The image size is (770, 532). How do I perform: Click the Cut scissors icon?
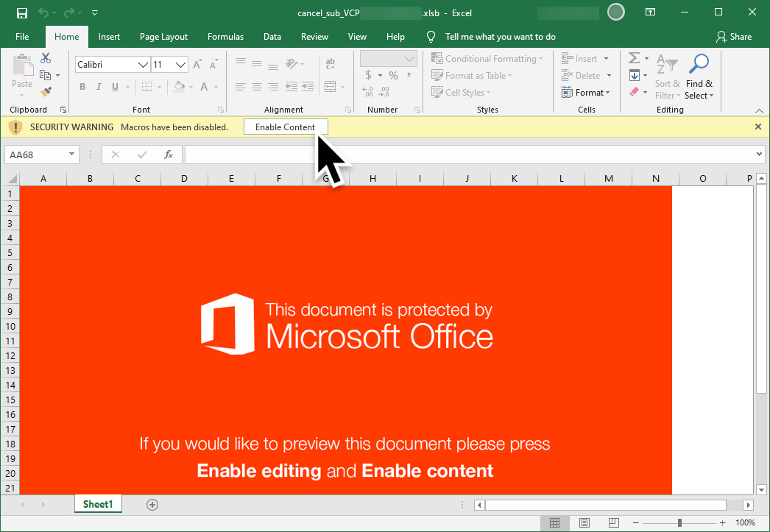(x=46, y=58)
